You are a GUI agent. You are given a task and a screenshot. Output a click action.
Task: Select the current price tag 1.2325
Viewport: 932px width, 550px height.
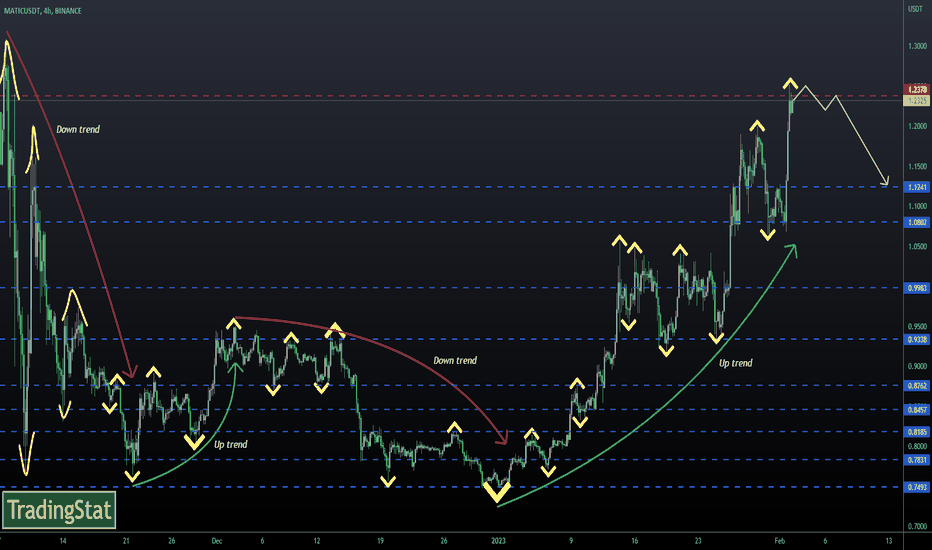coord(916,101)
